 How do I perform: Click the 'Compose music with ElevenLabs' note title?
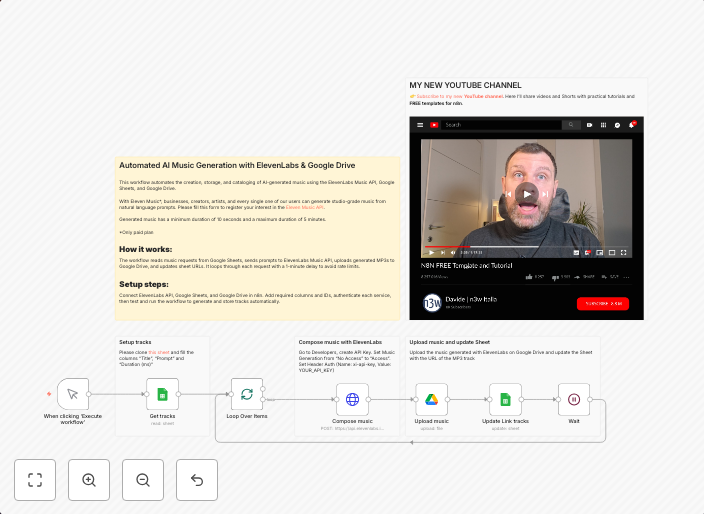(x=340, y=342)
